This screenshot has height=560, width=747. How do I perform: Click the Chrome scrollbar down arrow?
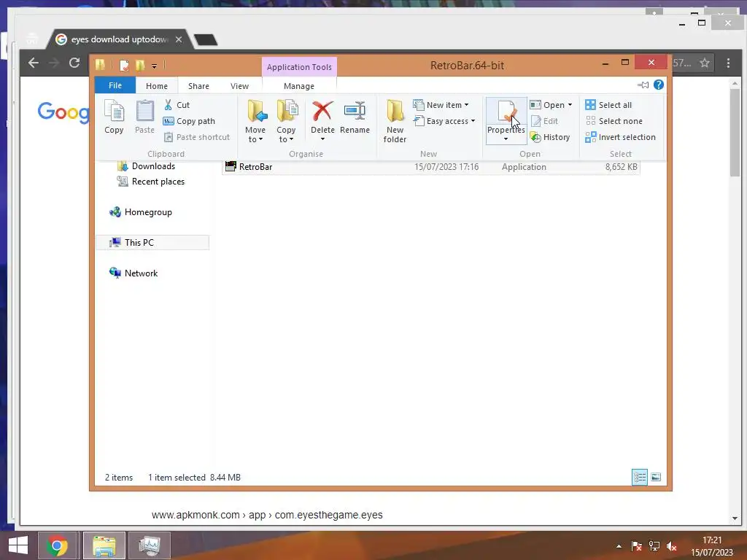[735, 518]
